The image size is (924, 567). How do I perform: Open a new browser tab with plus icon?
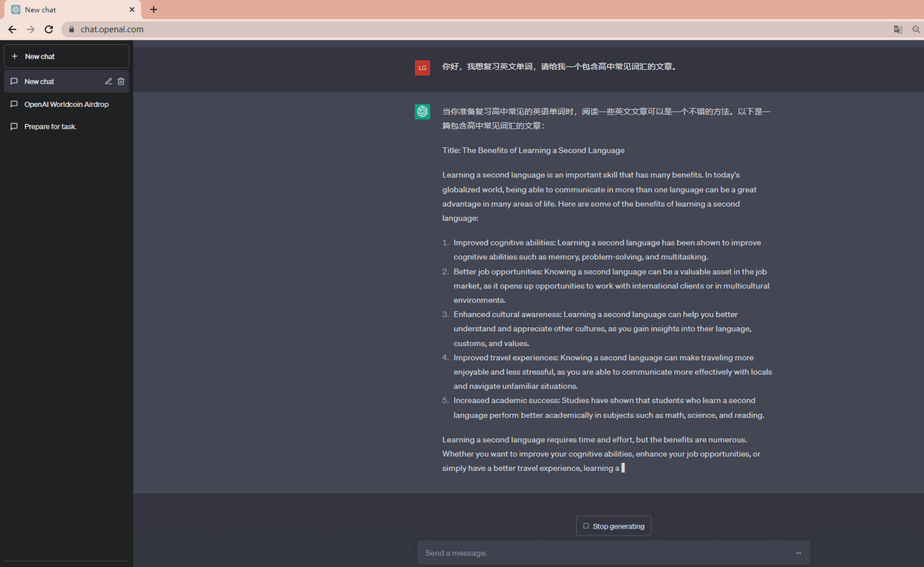click(x=153, y=10)
